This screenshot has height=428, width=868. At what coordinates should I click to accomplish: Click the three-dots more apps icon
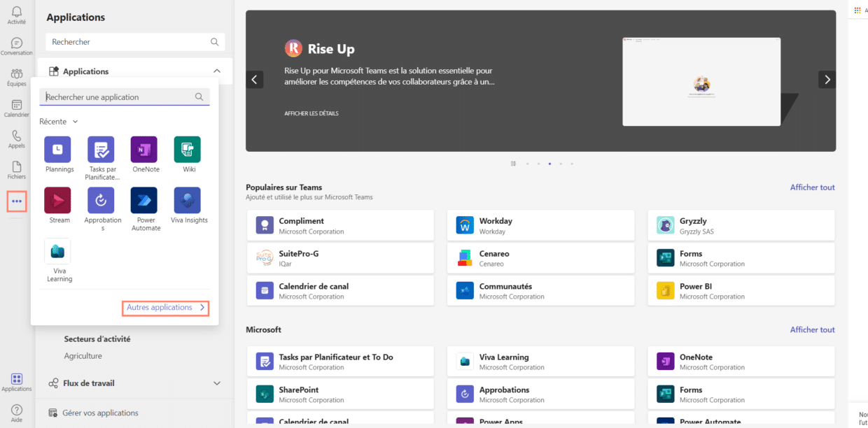[x=17, y=201]
